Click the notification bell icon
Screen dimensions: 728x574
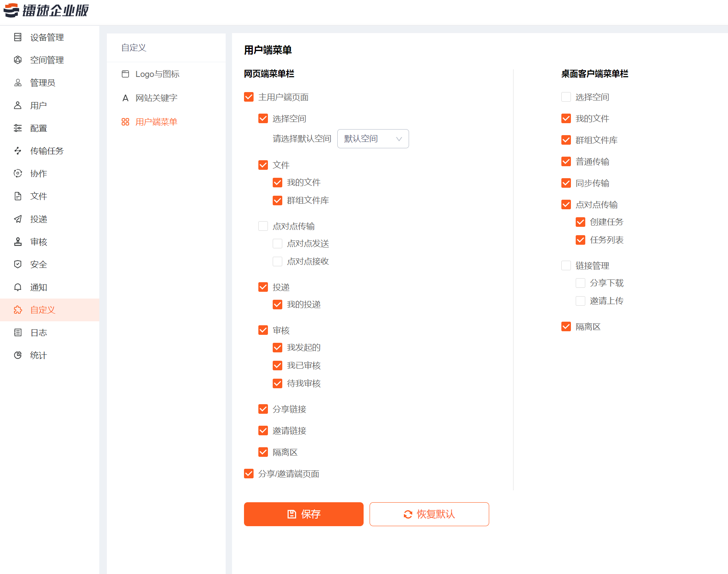point(18,287)
